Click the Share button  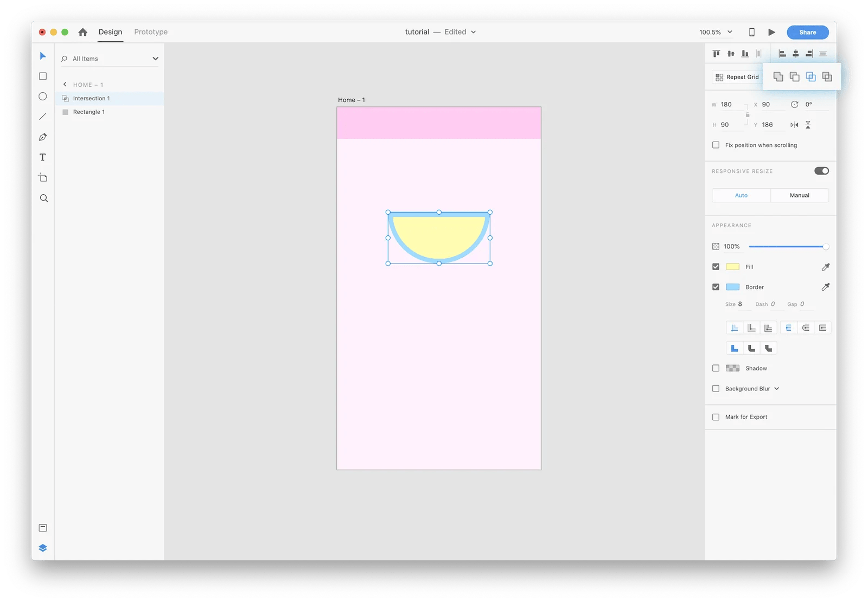tap(807, 32)
